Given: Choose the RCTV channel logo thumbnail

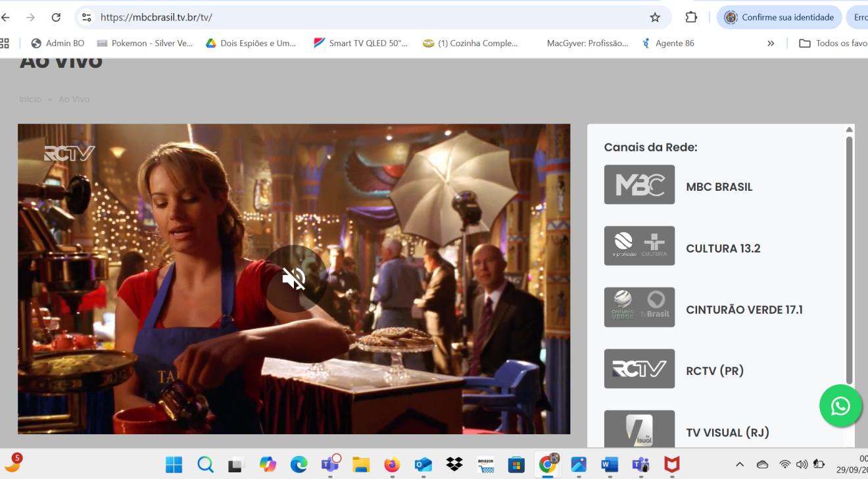Looking at the screenshot, I should 639,368.
